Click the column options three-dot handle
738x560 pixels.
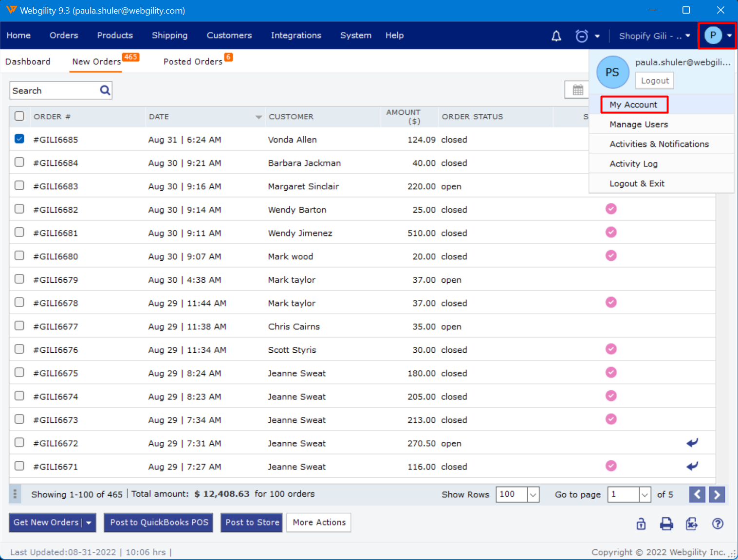pos(15,494)
